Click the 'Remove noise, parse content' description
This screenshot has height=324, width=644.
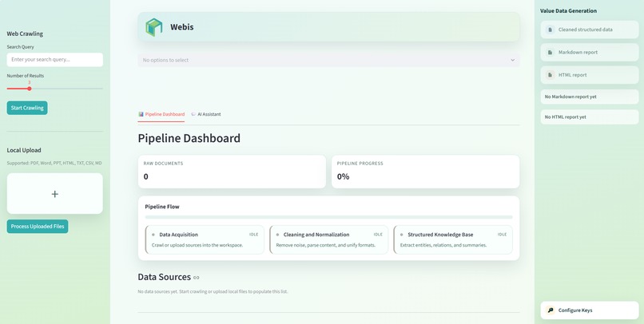tap(326, 245)
